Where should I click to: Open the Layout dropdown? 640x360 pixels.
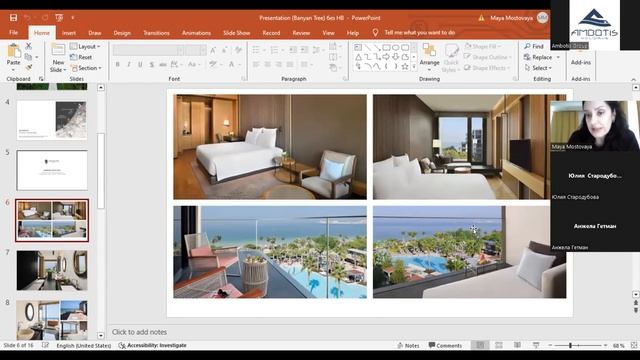coord(85,47)
